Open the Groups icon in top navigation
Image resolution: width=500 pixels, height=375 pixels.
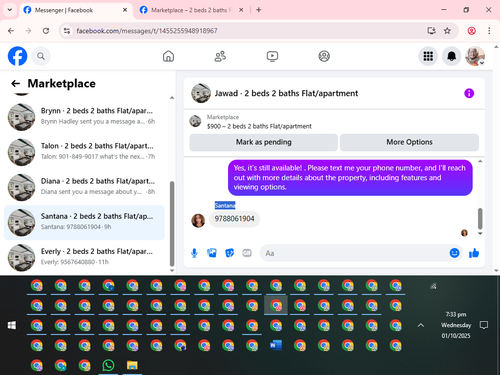[324, 56]
